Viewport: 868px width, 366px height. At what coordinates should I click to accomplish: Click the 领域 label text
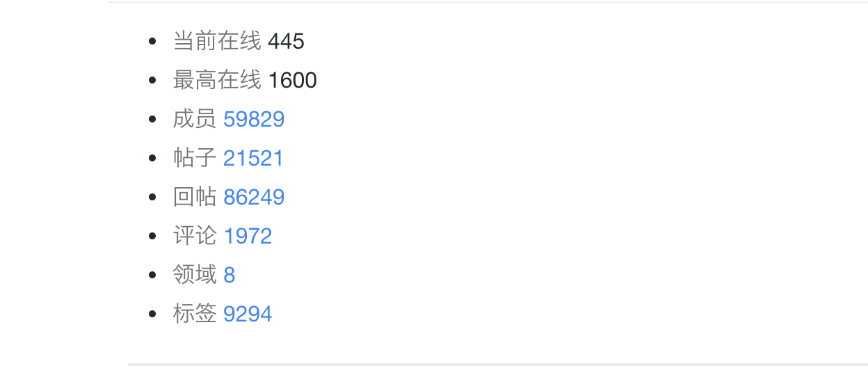coord(195,275)
